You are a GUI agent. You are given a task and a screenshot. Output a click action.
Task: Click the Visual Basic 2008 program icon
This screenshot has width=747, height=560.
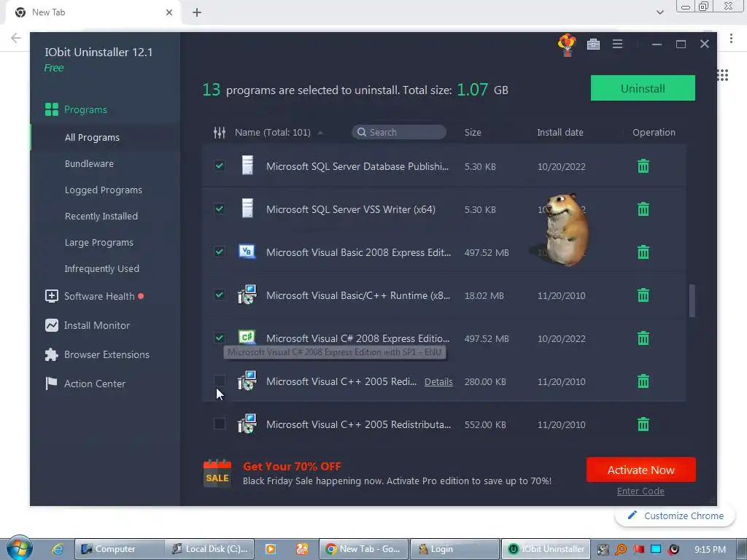click(247, 252)
